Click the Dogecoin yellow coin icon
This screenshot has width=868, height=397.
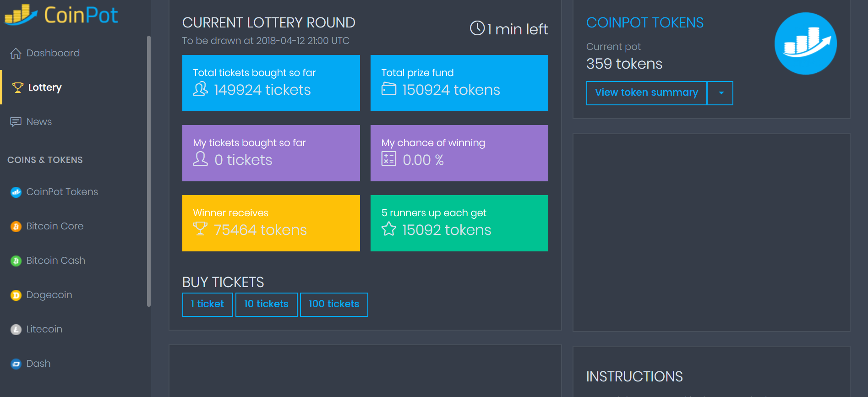(16, 295)
